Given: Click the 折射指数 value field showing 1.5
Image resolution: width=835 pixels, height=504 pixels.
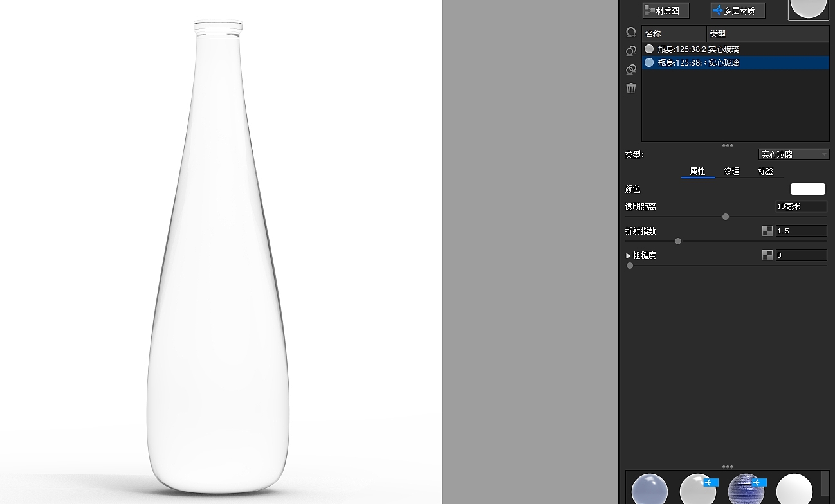Looking at the screenshot, I should [801, 231].
